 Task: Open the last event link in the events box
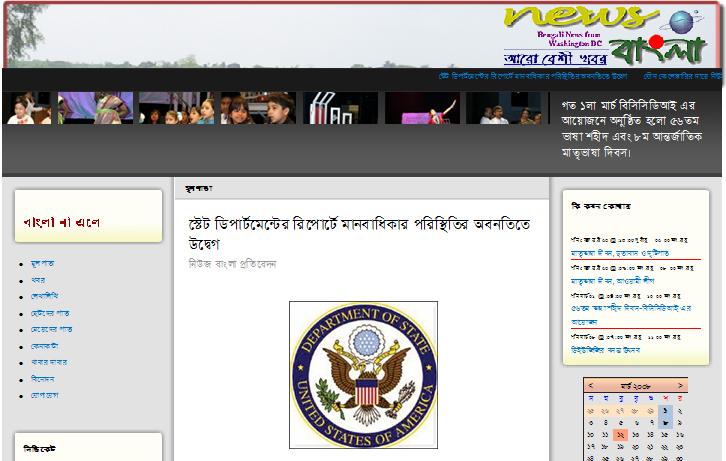pyautogui.click(x=606, y=350)
